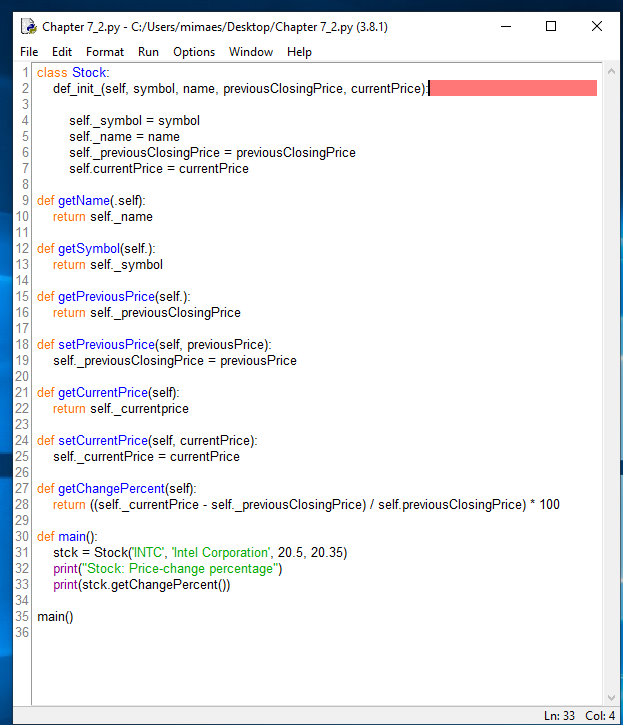Screen dimensions: 623x725
Task: Click the scrollbar up arrow
Action: 611,72
